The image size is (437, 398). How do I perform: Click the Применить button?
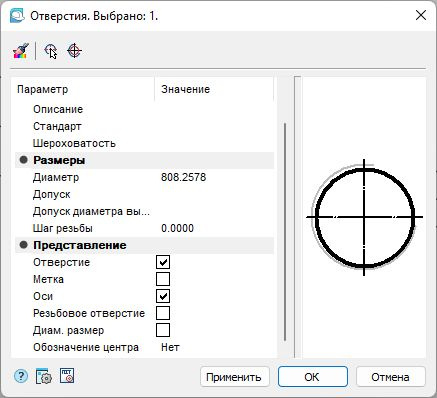tap(235, 377)
